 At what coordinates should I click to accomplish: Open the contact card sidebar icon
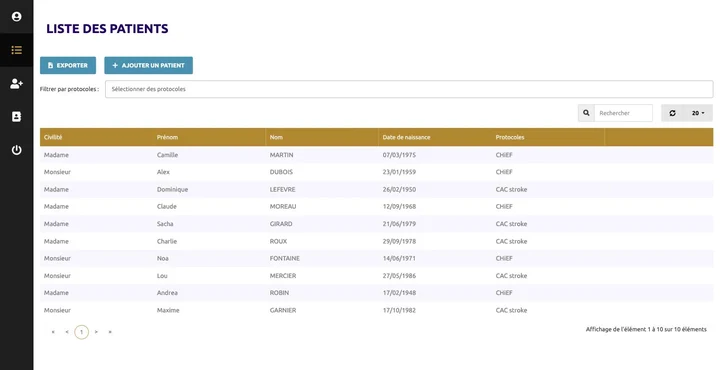tap(17, 117)
